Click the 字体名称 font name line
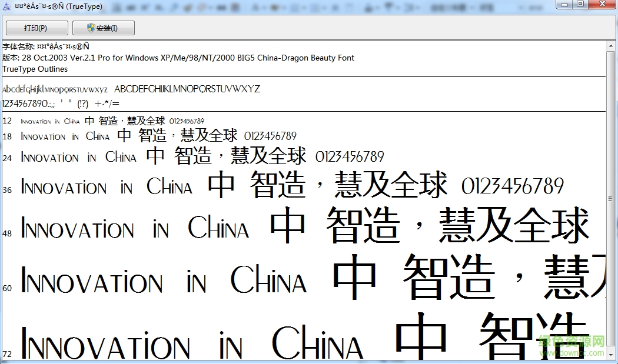The height and width of the screenshot is (364, 618). point(47,46)
